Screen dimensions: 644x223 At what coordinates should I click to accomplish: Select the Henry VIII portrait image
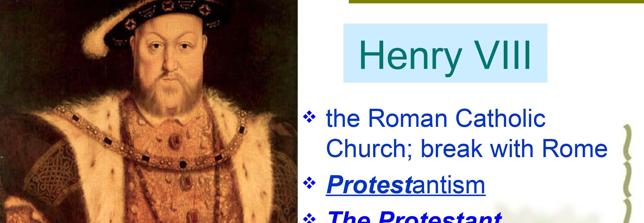pos(149,111)
